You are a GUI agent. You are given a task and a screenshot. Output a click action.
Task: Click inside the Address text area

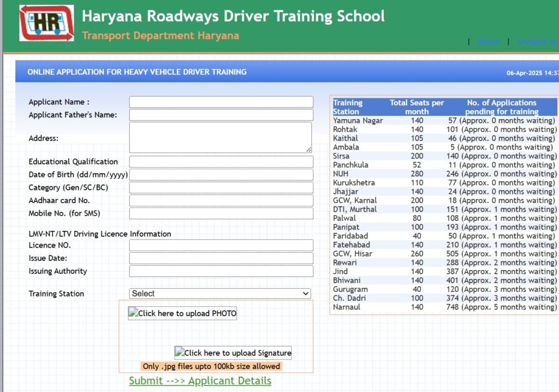(221, 138)
